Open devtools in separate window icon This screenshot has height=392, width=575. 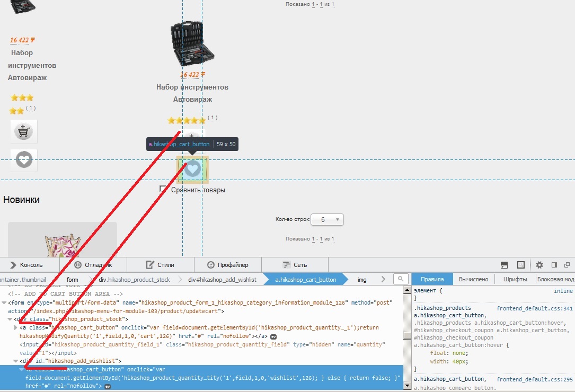[567, 265]
